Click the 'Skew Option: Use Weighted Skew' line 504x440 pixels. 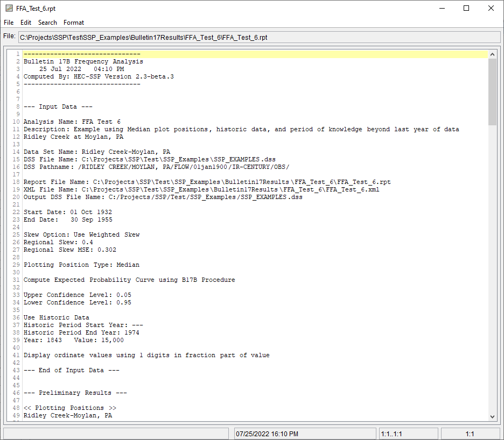82,235
